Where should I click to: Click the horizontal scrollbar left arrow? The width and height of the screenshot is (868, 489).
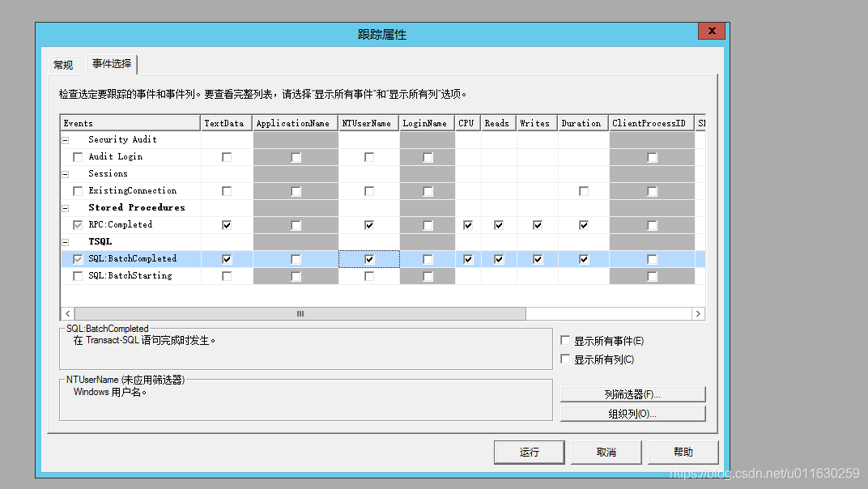pyautogui.click(x=67, y=314)
